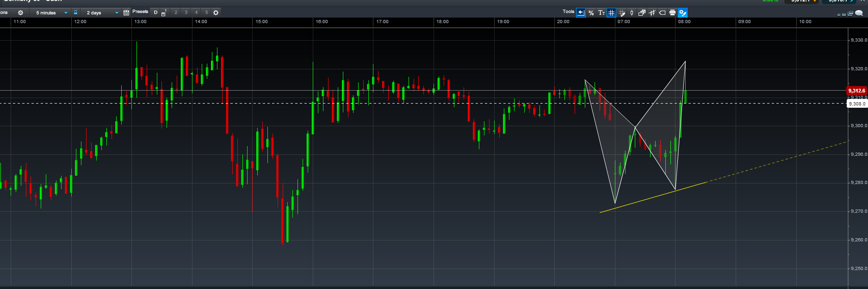The width and height of the screenshot is (868, 289).
Task: Toggle the drawing tools settings button
Action: [x=683, y=13]
